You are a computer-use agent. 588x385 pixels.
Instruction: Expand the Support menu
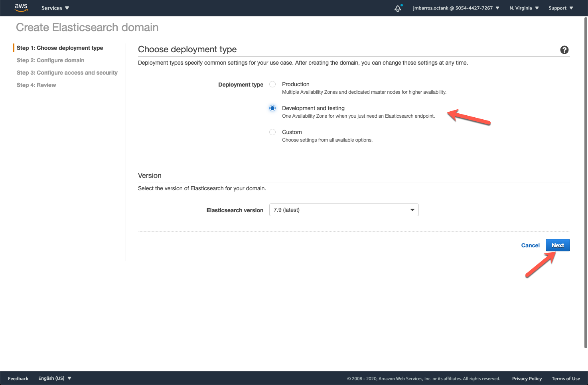pos(561,8)
